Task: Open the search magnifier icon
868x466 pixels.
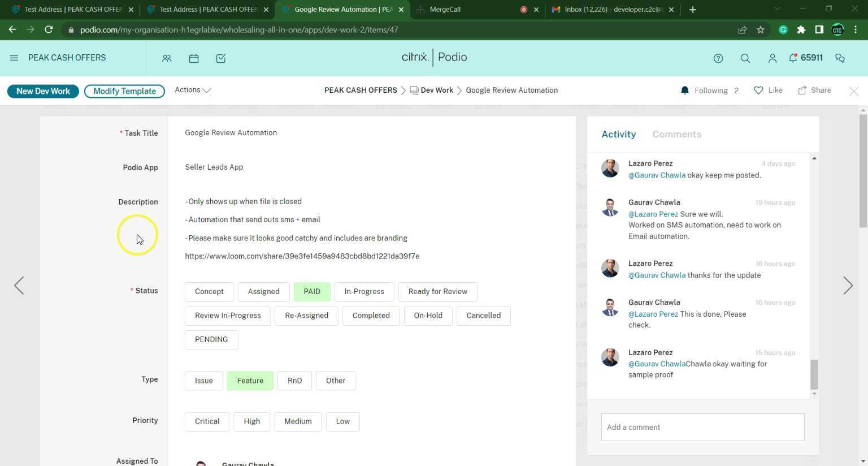Action: (x=745, y=58)
